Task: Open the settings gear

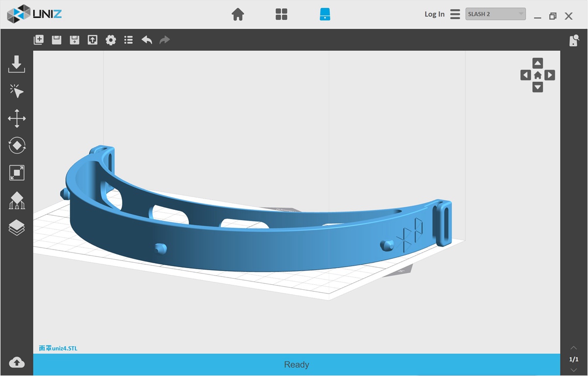Action: [x=111, y=40]
